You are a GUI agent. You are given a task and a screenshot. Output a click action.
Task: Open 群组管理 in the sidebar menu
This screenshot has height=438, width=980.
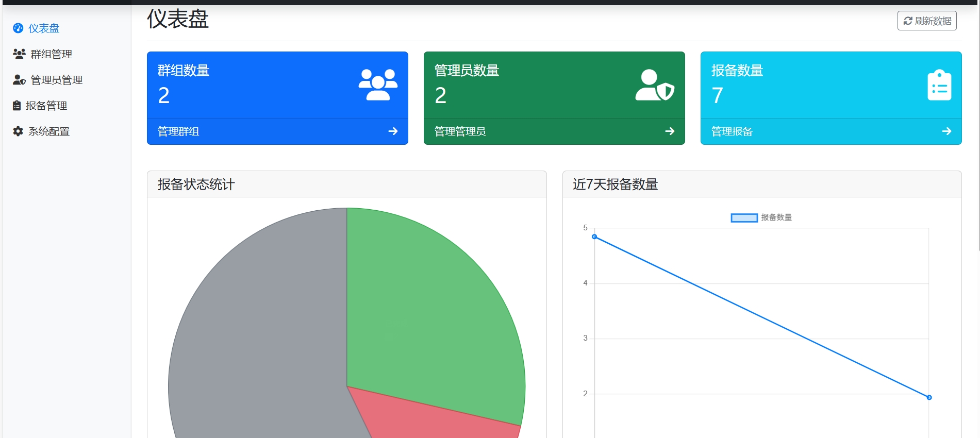tap(51, 54)
